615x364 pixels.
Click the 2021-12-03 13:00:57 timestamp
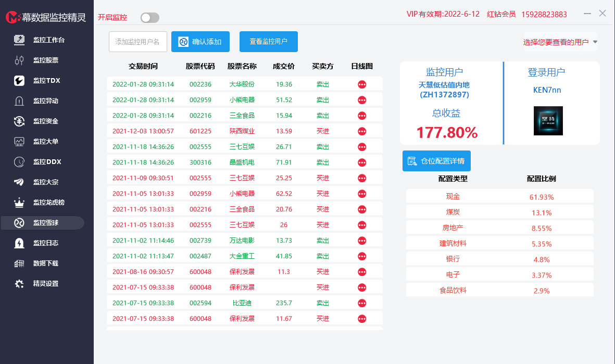[143, 131]
